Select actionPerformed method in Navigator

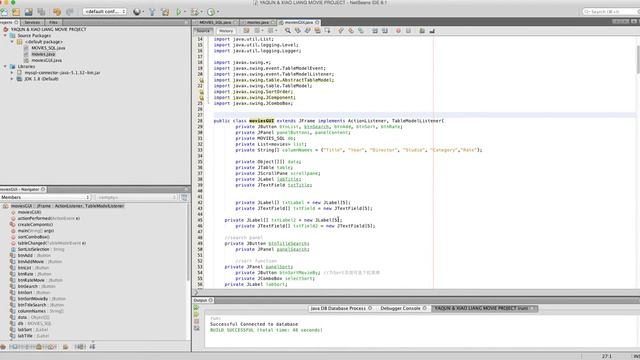click(x=48, y=218)
